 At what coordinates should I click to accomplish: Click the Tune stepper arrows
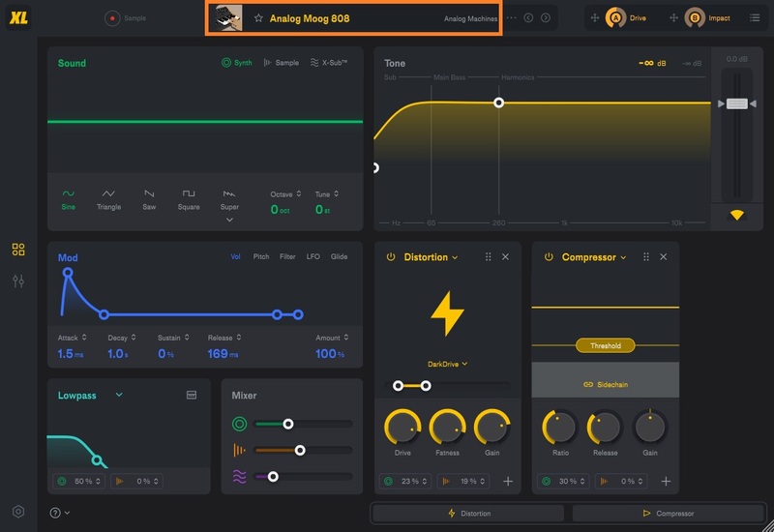pos(336,194)
